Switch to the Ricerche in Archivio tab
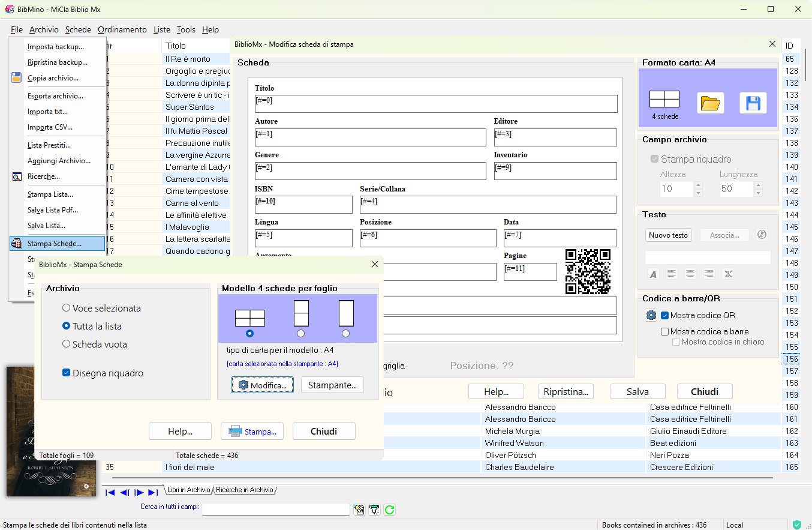The image size is (812, 530). coord(245,489)
